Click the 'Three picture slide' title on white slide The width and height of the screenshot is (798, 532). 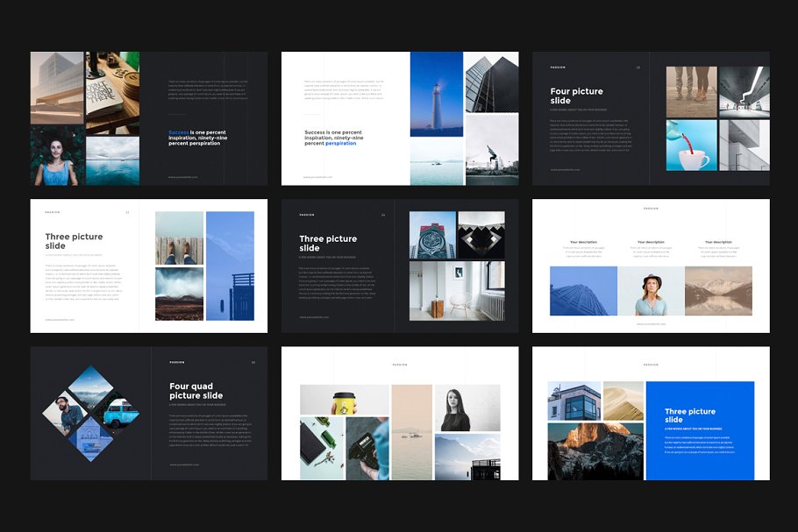pyautogui.click(x=75, y=242)
